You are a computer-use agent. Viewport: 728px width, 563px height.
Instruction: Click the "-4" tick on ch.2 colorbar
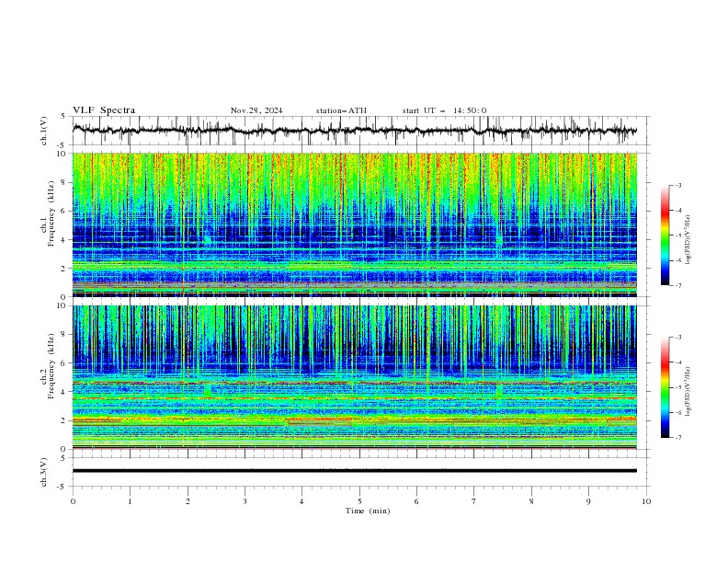coord(677,362)
